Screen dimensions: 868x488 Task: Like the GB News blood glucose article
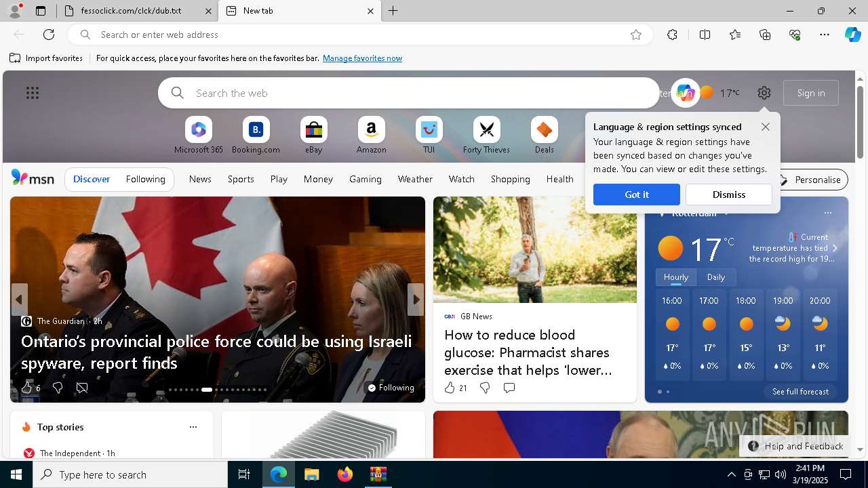point(450,388)
